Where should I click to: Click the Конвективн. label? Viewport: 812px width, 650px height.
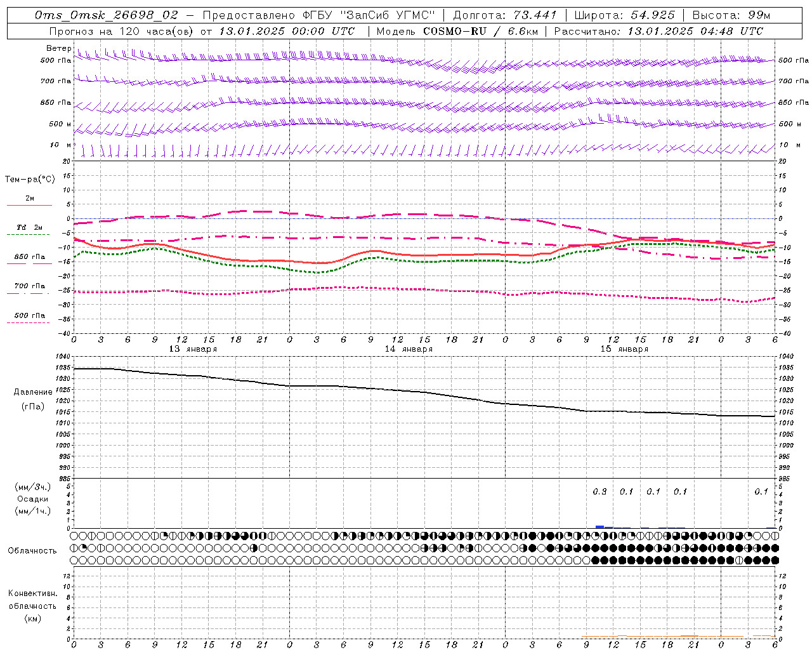(32, 594)
